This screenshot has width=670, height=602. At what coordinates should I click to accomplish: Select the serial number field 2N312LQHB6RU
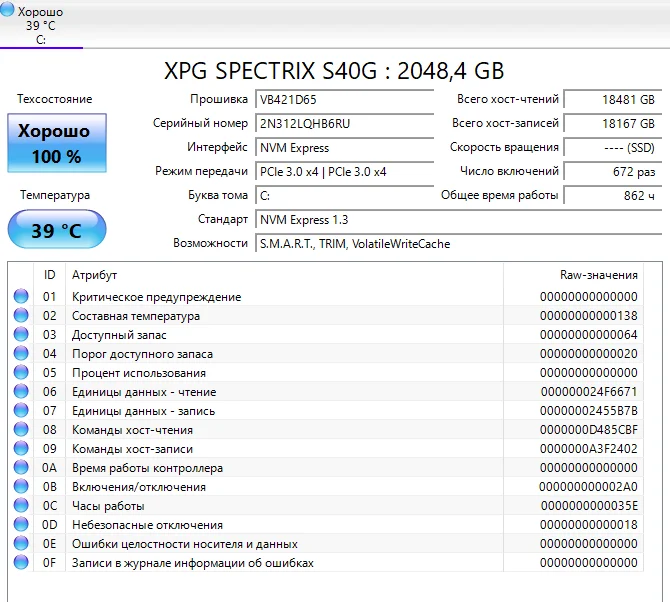tap(344, 123)
